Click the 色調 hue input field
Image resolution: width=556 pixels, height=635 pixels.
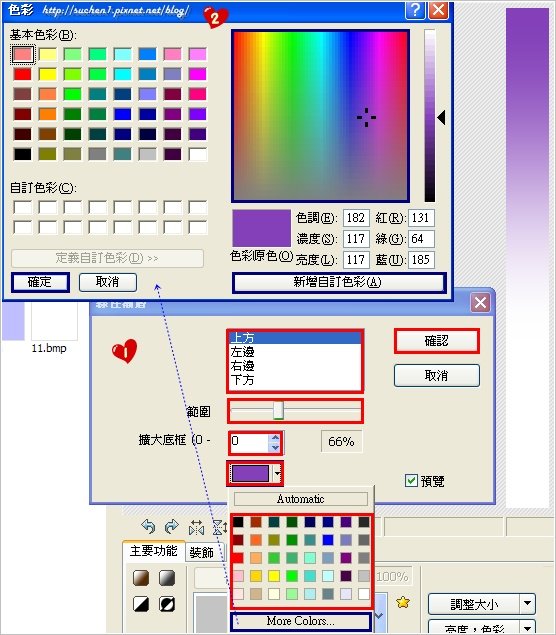click(x=356, y=218)
